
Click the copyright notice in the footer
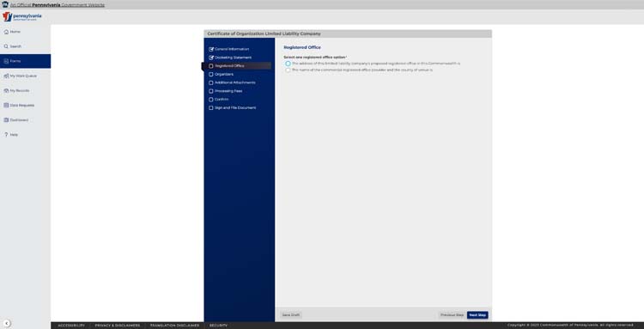[570, 326]
